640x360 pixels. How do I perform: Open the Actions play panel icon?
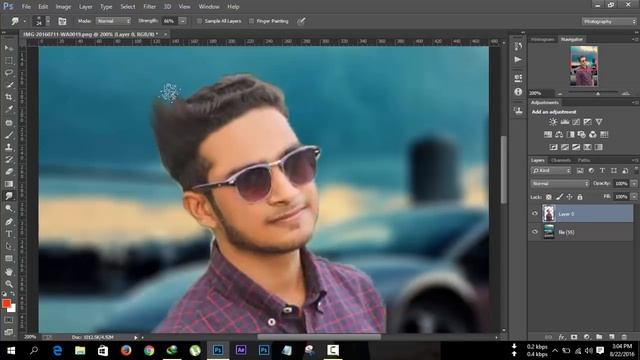[518, 60]
